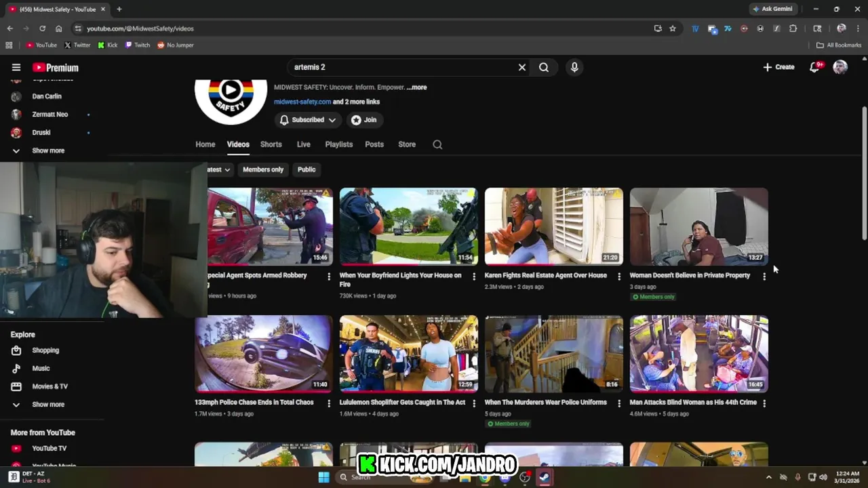868x488 pixels.
Task: Open options for When The Murderers Wear Police Uniforms
Action: (x=618, y=403)
